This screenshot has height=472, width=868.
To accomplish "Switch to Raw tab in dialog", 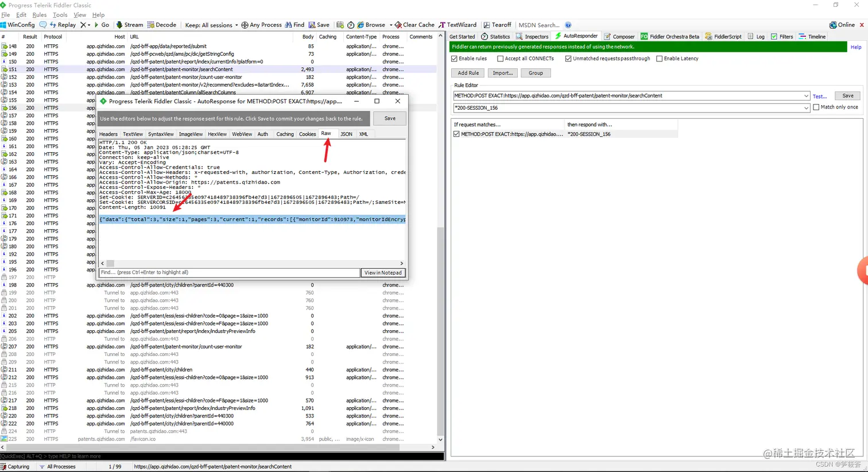I will 326,133.
